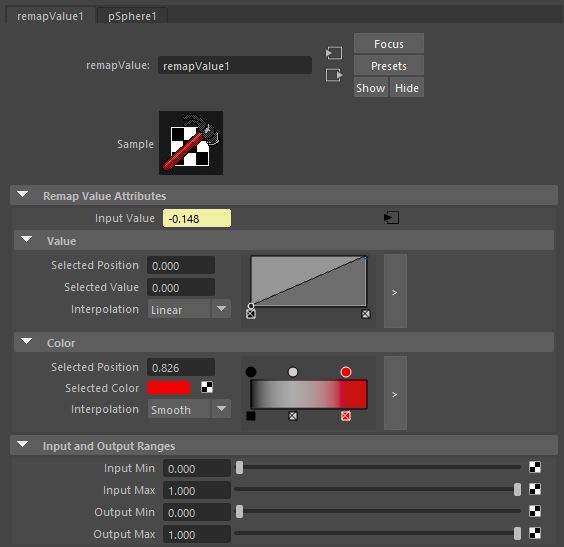
Task: Open texture map button beside Selected Color
Action: 207,387
